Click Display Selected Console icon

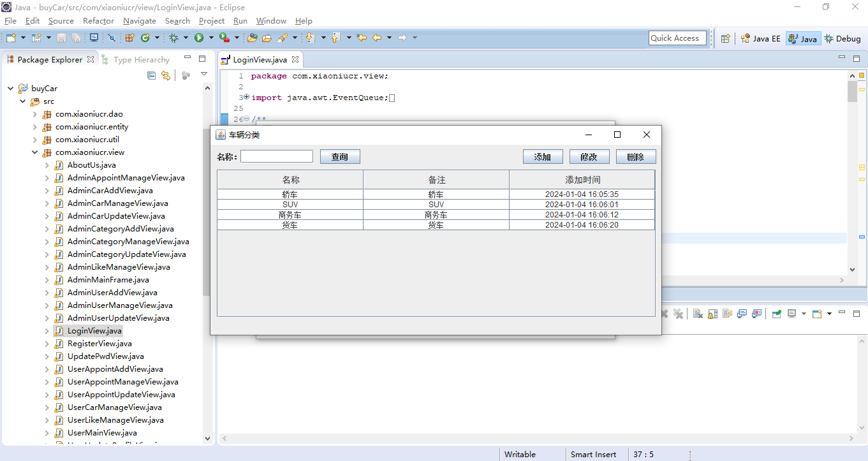pyautogui.click(x=791, y=314)
